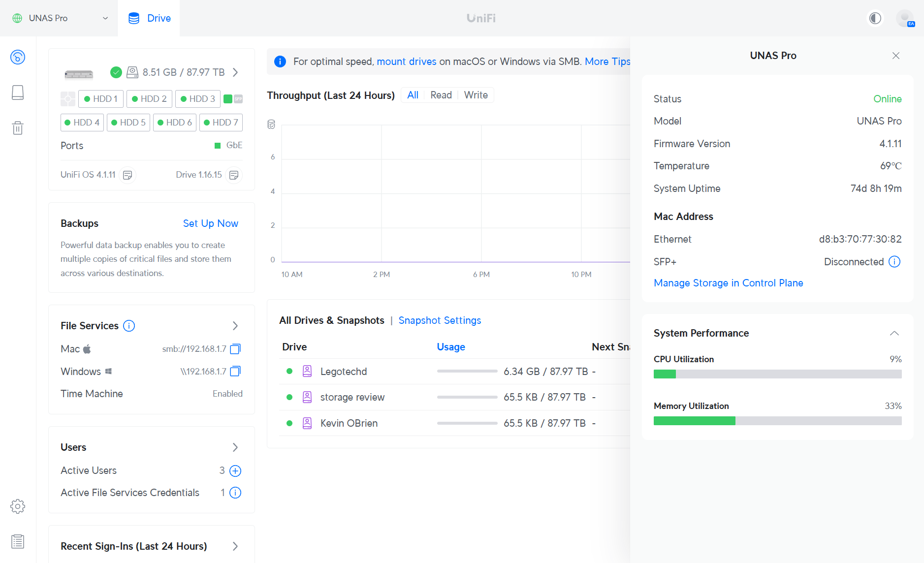The image size is (924, 563).
Task: Open Snapshot Settings
Action: pyautogui.click(x=440, y=320)
